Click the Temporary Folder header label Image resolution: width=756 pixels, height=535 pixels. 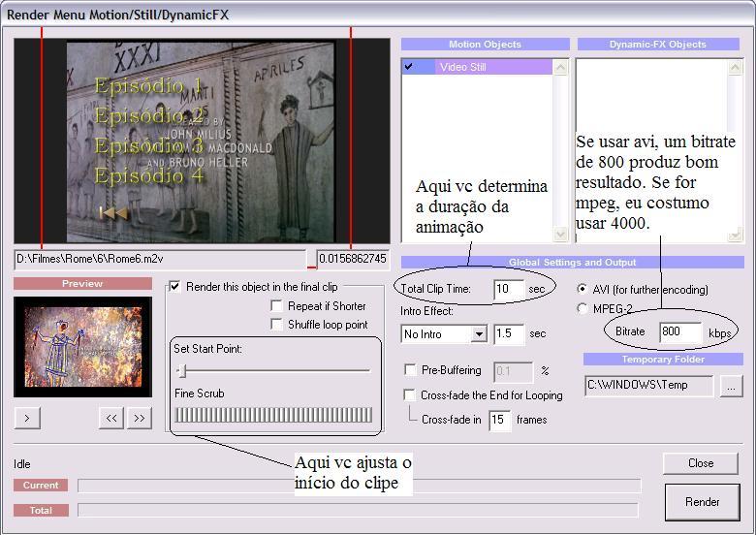click(663, 359)
